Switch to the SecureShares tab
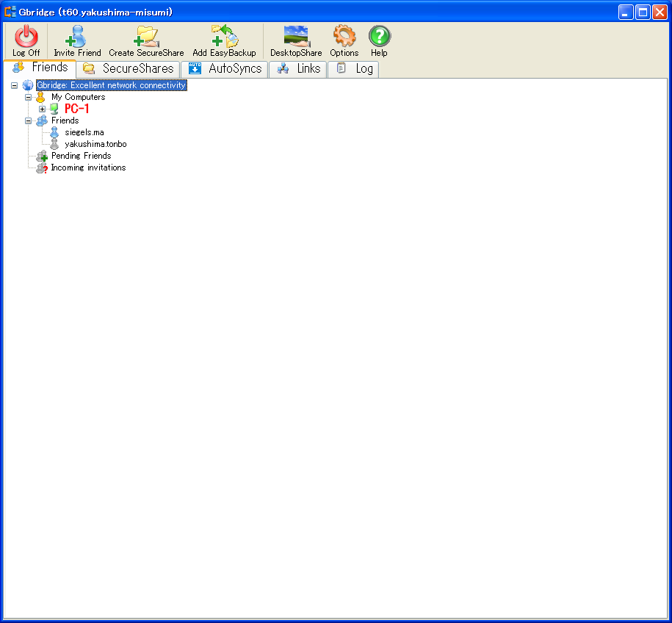Image resolution: width=672 pixels, height=623 pixels. [x=129, y=68]
